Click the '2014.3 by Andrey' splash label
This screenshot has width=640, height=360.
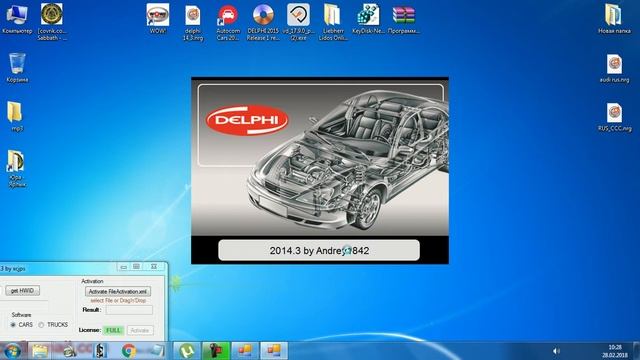point(319,250)
